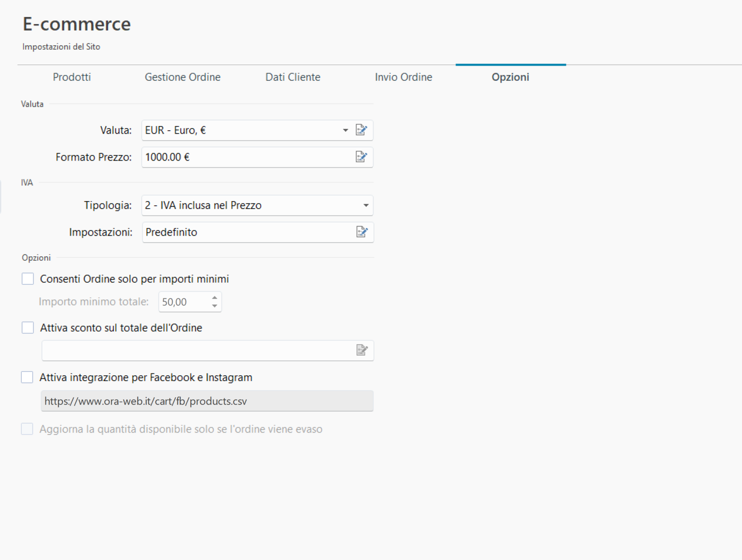742x560 pixels.
Task: Click the Facebook products.csv URL field
Action: pyautogui.click(x=207, y=401)
